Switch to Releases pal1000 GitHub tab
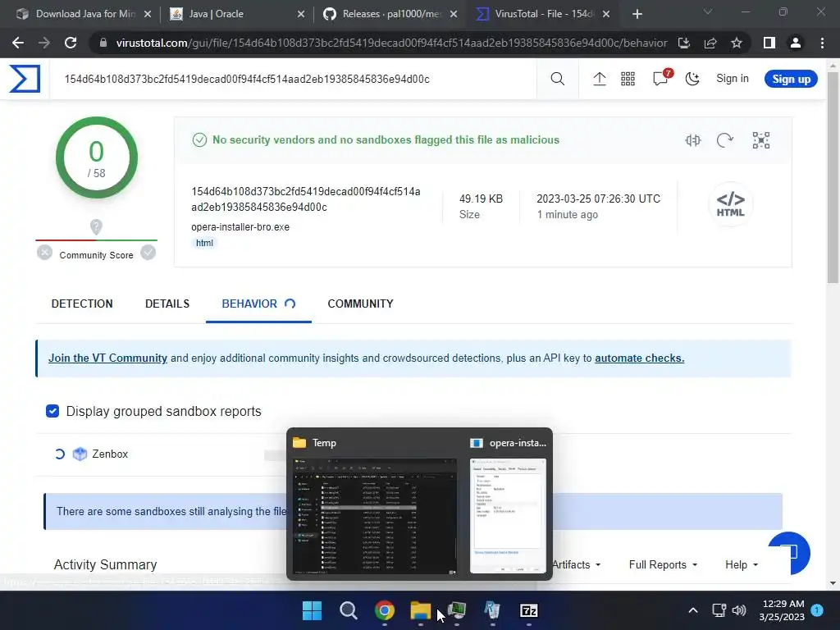 pyautogui.click(x=390, y=14)
